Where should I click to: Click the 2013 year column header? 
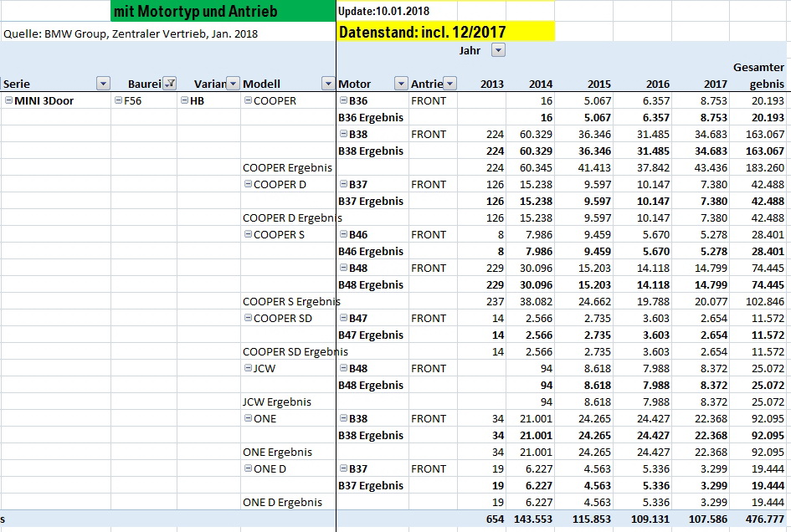click(x=492, y=84)
